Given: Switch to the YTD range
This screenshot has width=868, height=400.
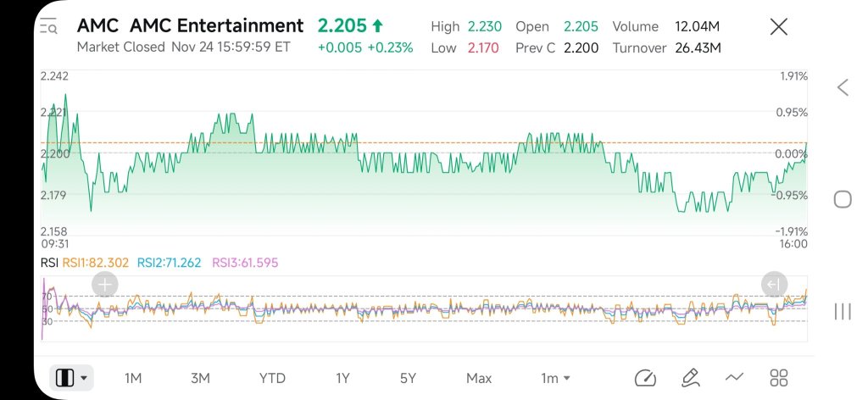Looking at the screenshot, I should [x=272, y=379].
